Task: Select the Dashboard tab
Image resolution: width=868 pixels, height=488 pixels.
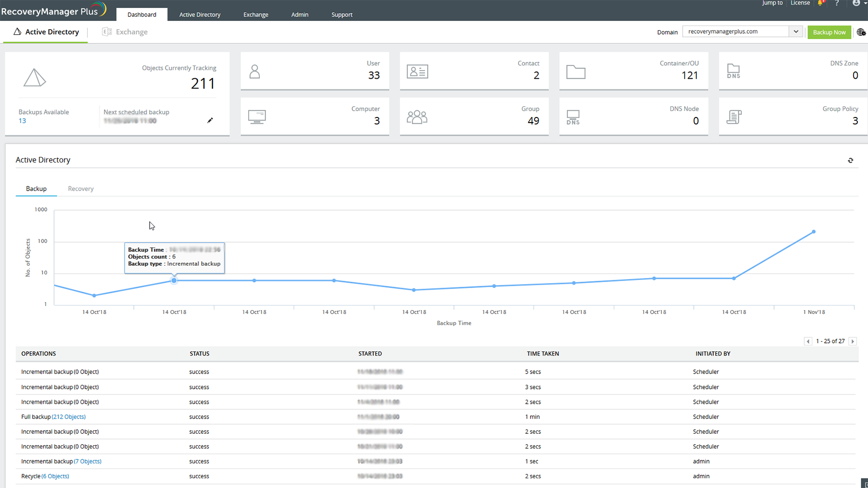Action: (142, 14)
